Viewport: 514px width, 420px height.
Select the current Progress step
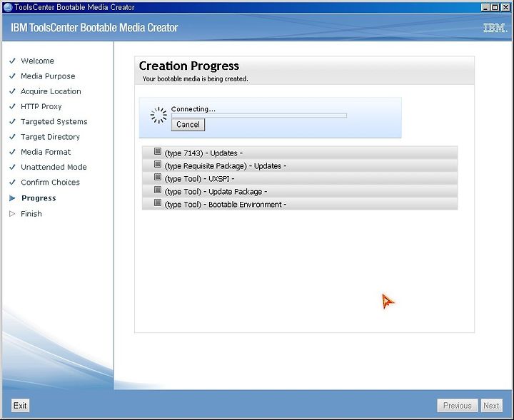[39, 198]
